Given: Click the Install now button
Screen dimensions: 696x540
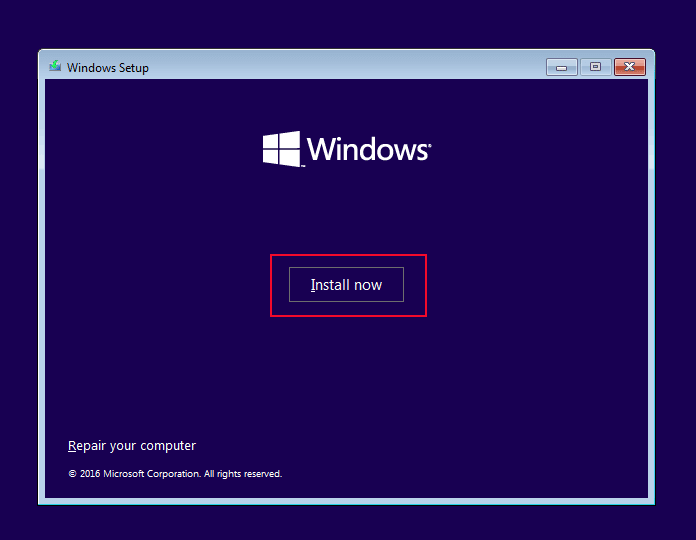Looking at the screenshot, I should 346,284.
